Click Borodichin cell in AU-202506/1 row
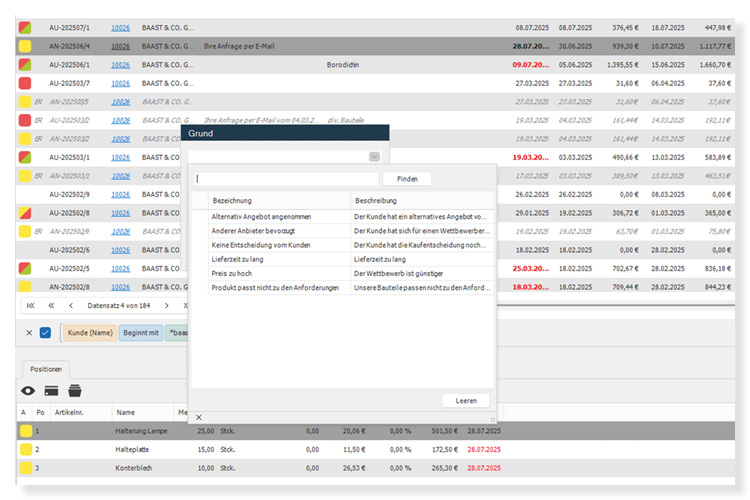 [343, 65]
